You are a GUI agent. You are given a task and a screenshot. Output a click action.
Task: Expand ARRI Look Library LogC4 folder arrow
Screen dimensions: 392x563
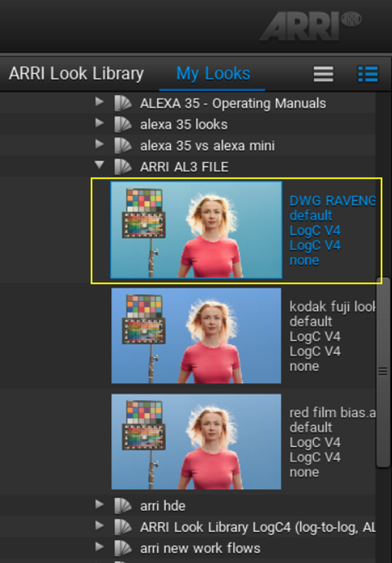[99, 526]
